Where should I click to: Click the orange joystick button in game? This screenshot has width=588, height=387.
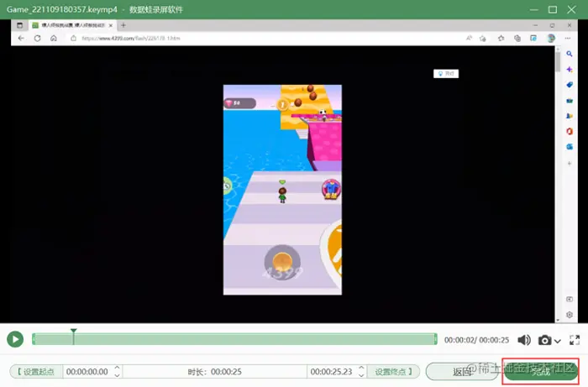(282, 261)
